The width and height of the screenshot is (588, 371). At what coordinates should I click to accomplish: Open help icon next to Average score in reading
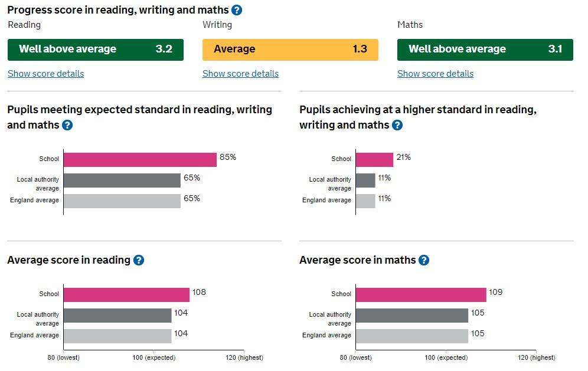click(x=139, y=260)
